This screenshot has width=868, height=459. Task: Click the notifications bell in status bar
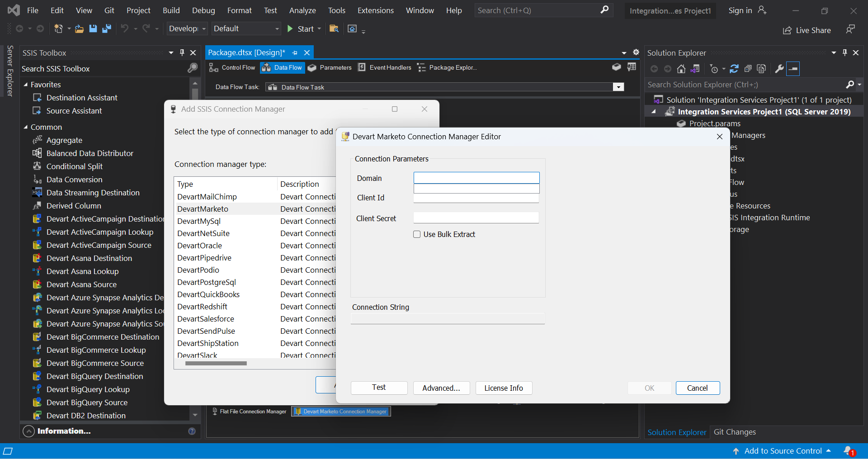pyautogui.click(x=849, y=450)
